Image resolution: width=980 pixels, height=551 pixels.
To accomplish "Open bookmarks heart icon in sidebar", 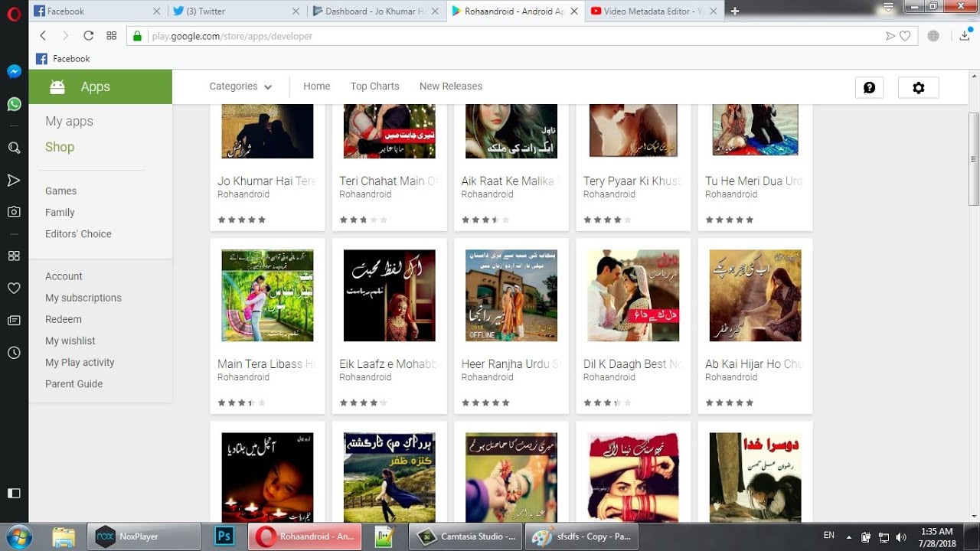I will 14,289.
